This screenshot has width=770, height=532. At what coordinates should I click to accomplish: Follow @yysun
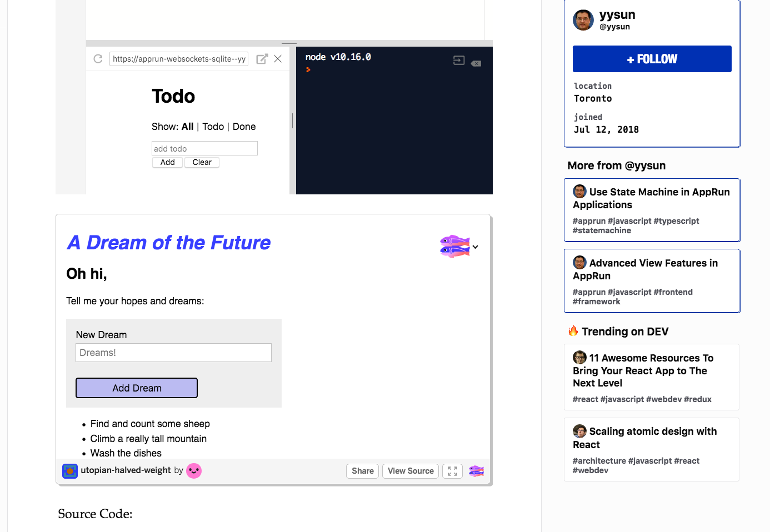coord(652,58)
